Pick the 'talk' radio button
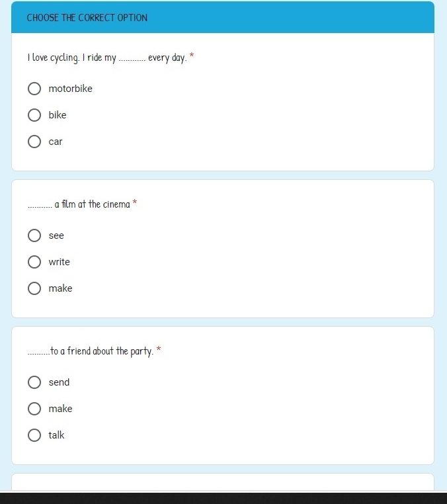The height and width of the screenshot is (504, 447). [x=34, y=435]
